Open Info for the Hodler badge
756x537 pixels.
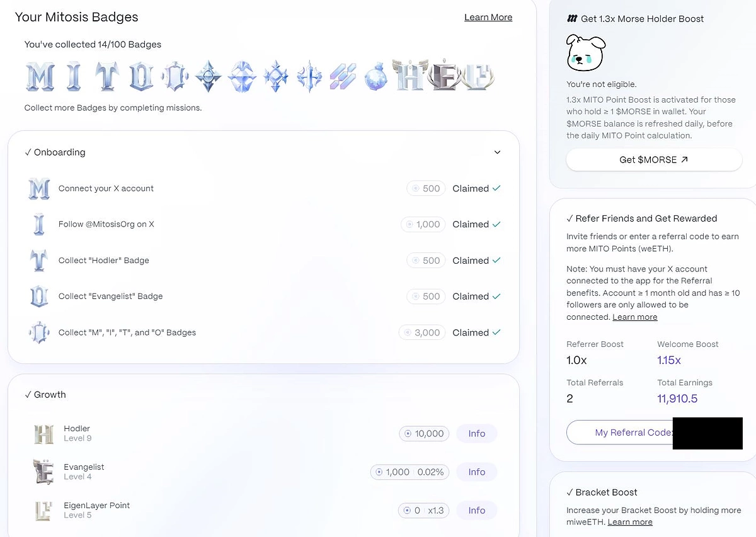click(x=477, y=433)
